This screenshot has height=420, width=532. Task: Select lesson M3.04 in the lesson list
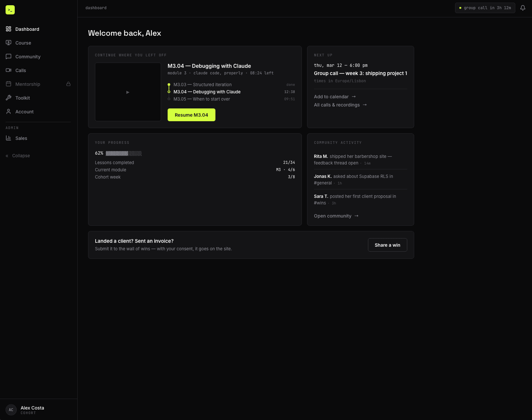coord(231,92)
